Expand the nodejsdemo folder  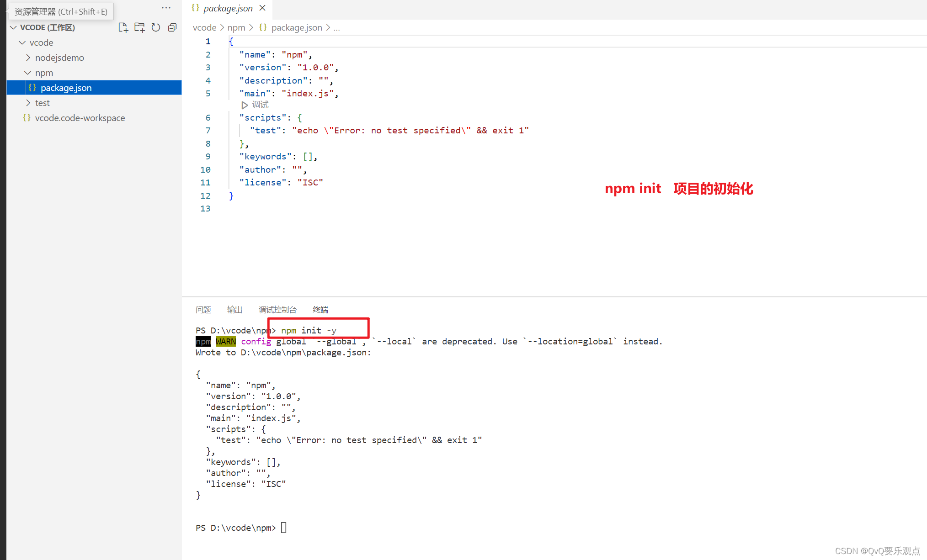59,58
